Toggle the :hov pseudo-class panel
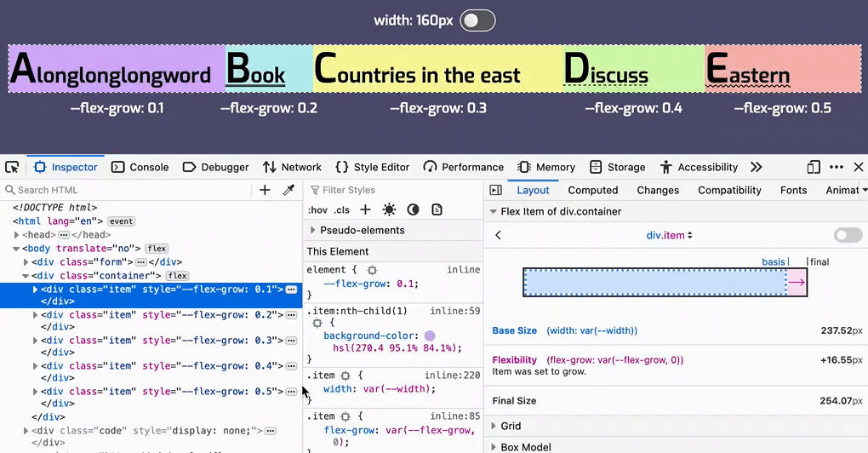Image resolution: width=868 pixels, height=453 pixels. click(317, 209)
